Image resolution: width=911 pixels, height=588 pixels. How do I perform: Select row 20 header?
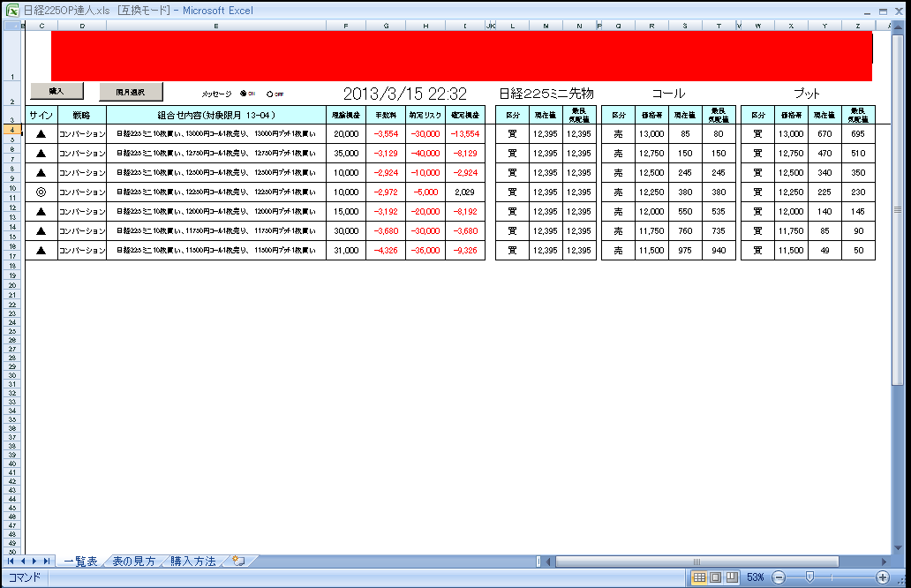(x=12, y=285)
